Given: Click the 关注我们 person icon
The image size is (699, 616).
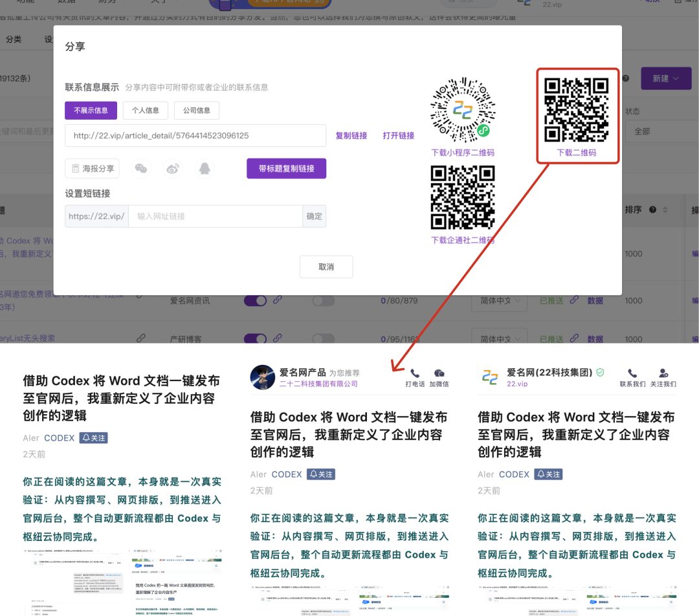Looking at the screenshot, I should [663, 373].
